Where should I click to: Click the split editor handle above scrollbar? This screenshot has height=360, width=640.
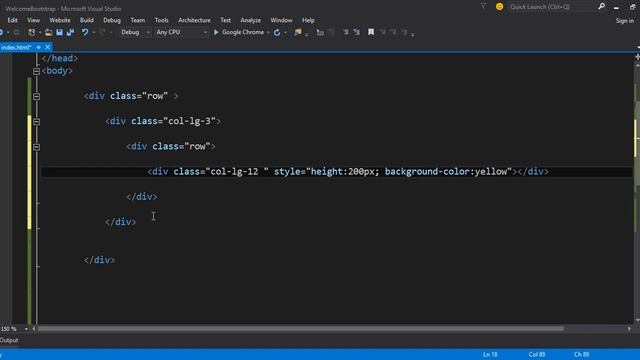coord(637,57)
